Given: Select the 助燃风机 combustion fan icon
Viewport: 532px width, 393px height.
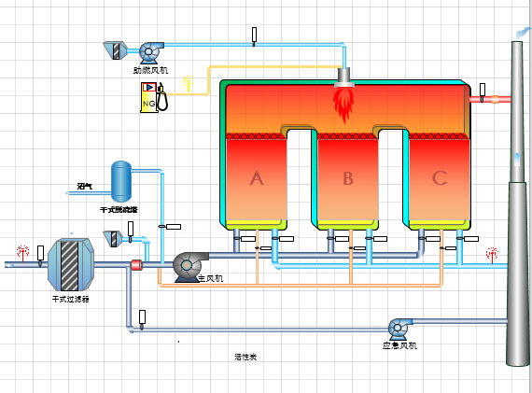Looking at the screenshot, I should (x=151, y=52).
